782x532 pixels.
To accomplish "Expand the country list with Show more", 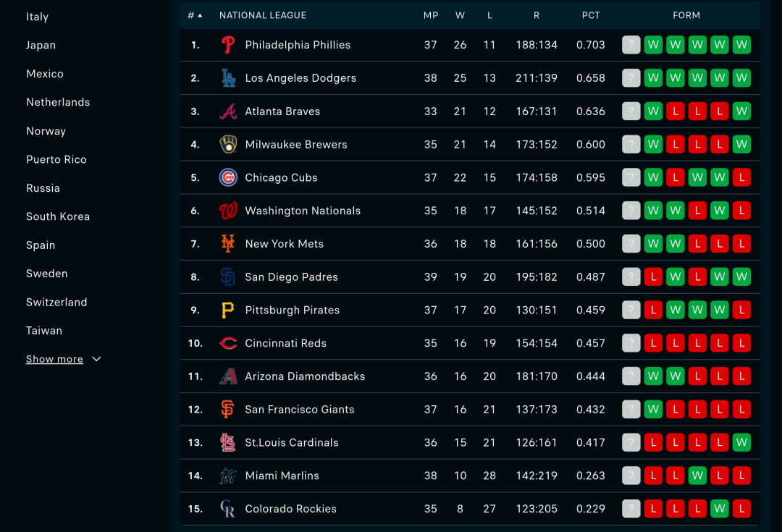I will (x=63, y=360).
